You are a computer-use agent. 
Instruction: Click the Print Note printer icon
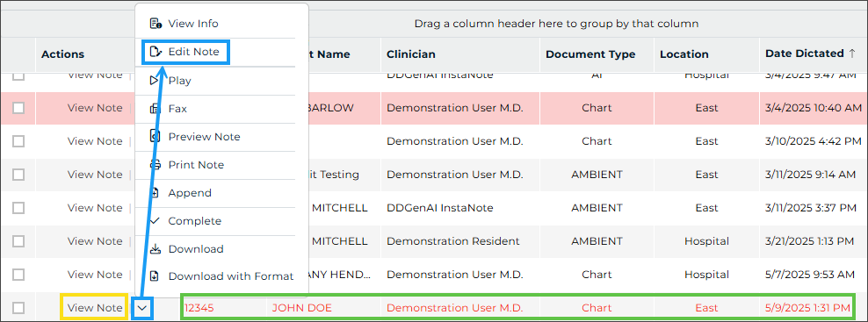click(156, 164)
